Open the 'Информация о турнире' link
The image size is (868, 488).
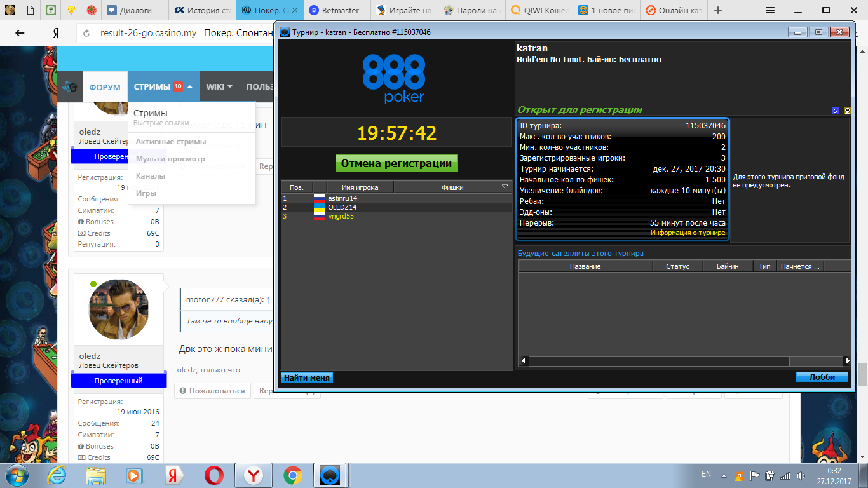[688, 233]
